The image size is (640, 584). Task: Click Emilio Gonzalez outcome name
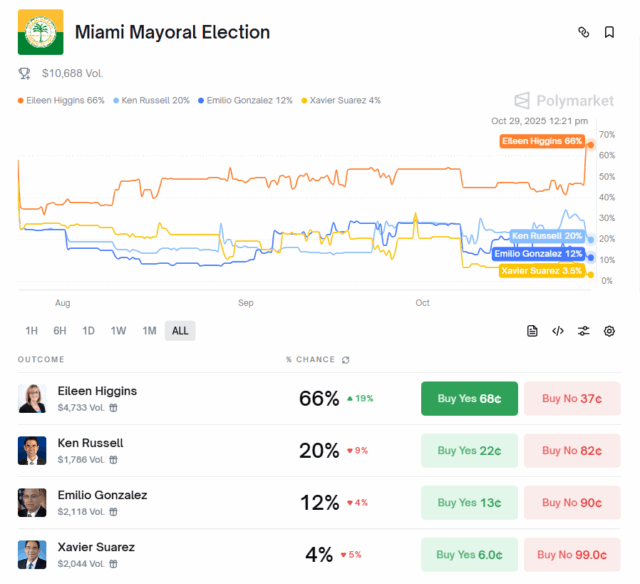tap(102, 495)
